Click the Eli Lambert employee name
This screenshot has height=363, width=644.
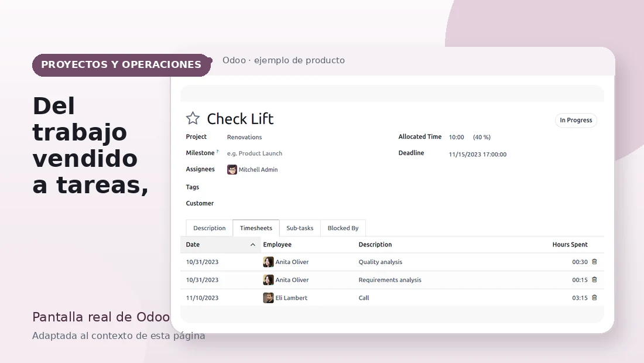(291, 298)
